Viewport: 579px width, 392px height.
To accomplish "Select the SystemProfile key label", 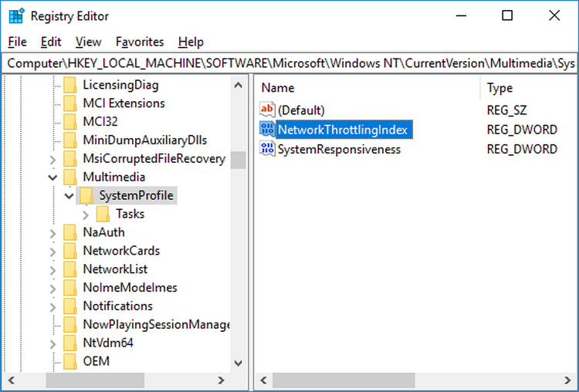I will tap(136, 195).
